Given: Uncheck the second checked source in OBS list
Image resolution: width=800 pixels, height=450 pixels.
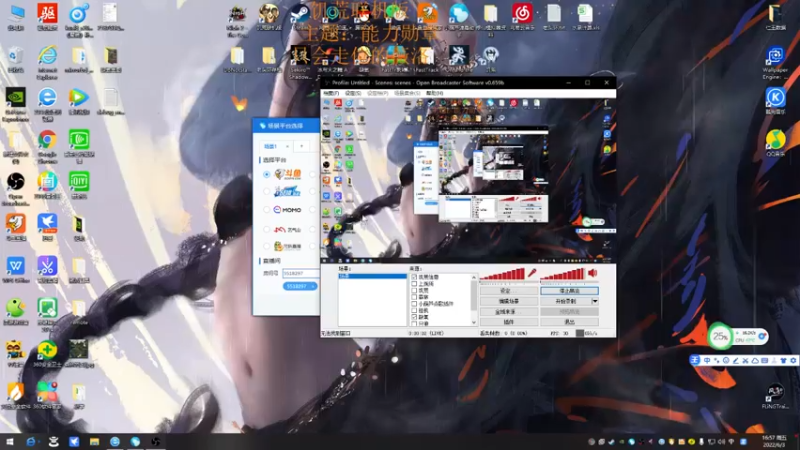Looking at the screenshot, I should [x=414, y=317].
